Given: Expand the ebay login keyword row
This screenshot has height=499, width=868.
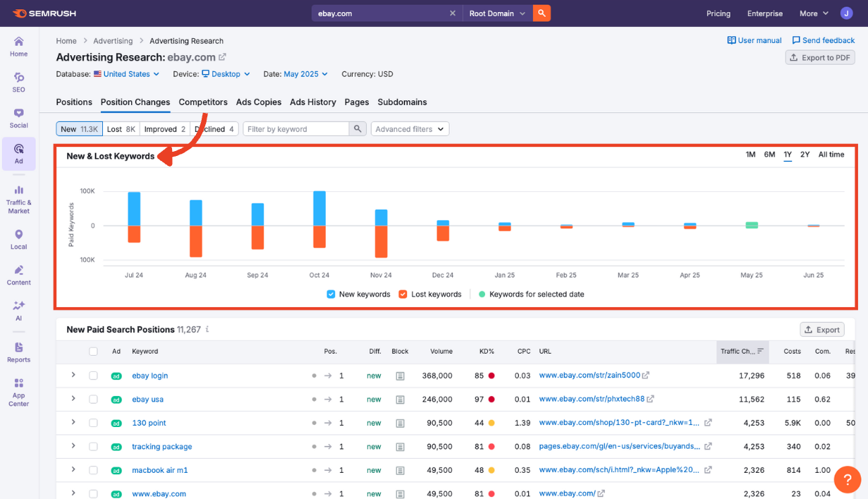Looking at the screenshot, I should [x=73, y=375].
